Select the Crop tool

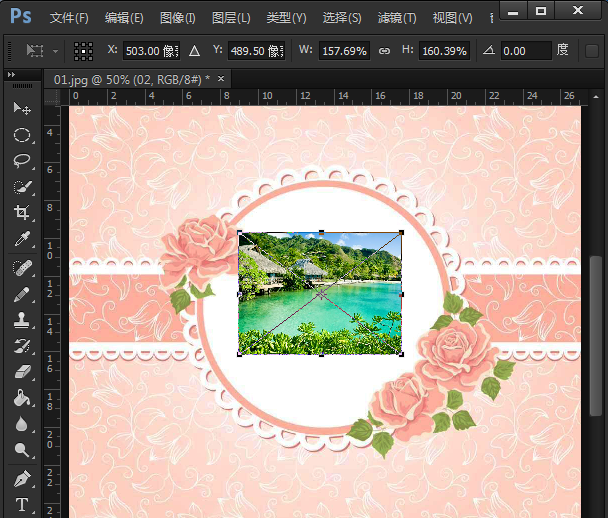pos(21,213)
